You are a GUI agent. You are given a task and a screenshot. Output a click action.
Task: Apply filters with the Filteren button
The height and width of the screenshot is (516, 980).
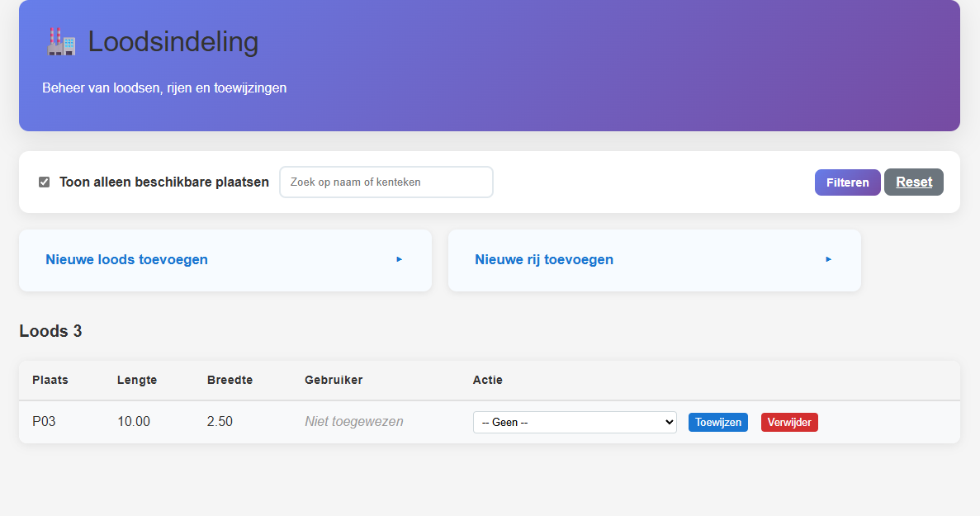tap(848, 182)
